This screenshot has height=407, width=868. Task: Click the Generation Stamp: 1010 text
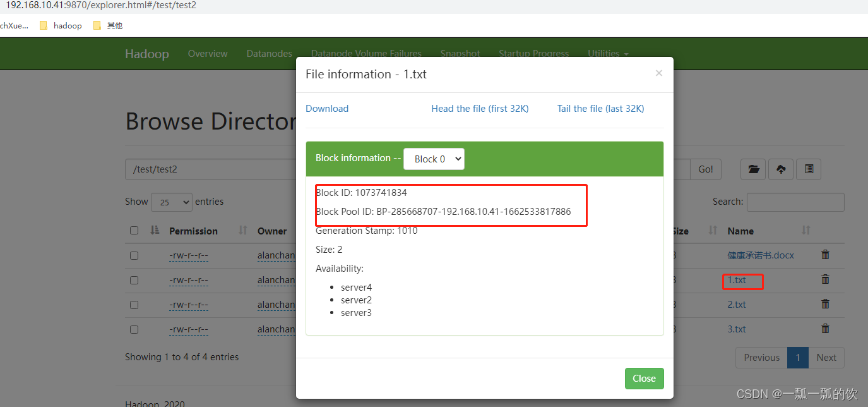[x=367, y=231]
